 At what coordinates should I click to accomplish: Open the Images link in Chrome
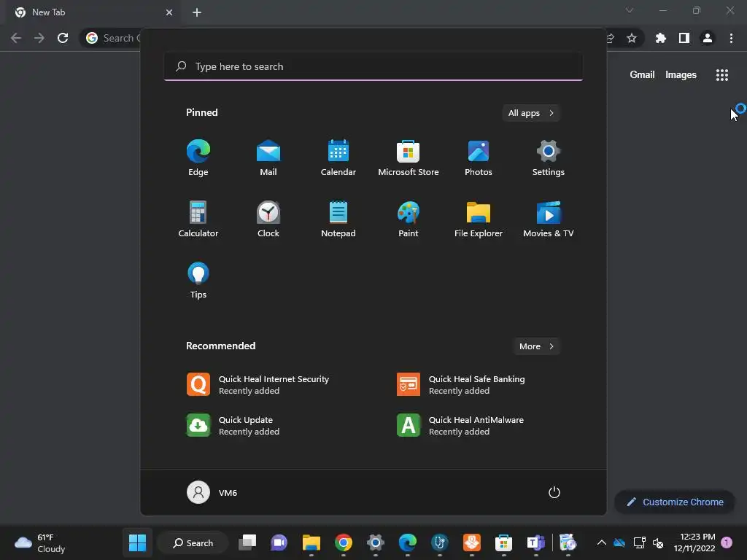[681, 75]
